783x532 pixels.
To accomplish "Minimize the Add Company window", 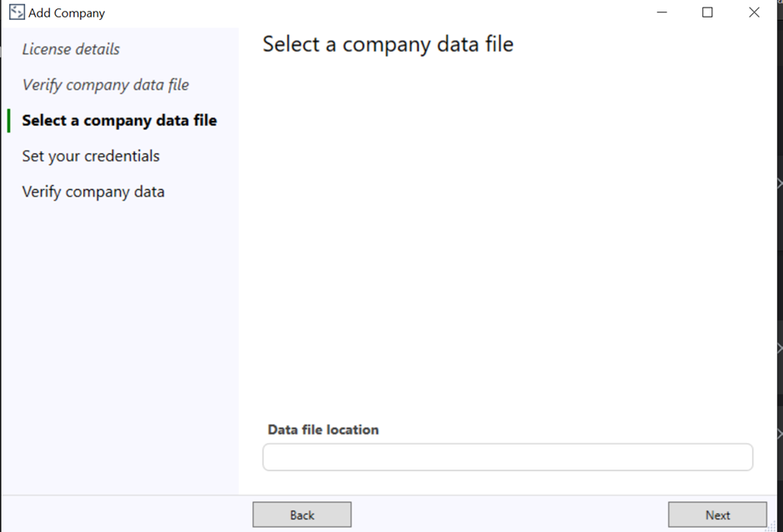I will coord(661,12).
